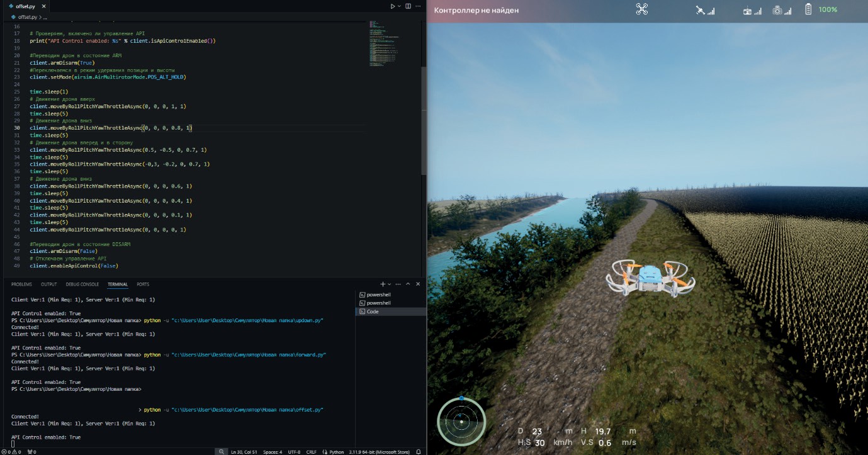Select the Code terminal in the list
The height and width of the screenshot is (455, 868).
point(372,312)
